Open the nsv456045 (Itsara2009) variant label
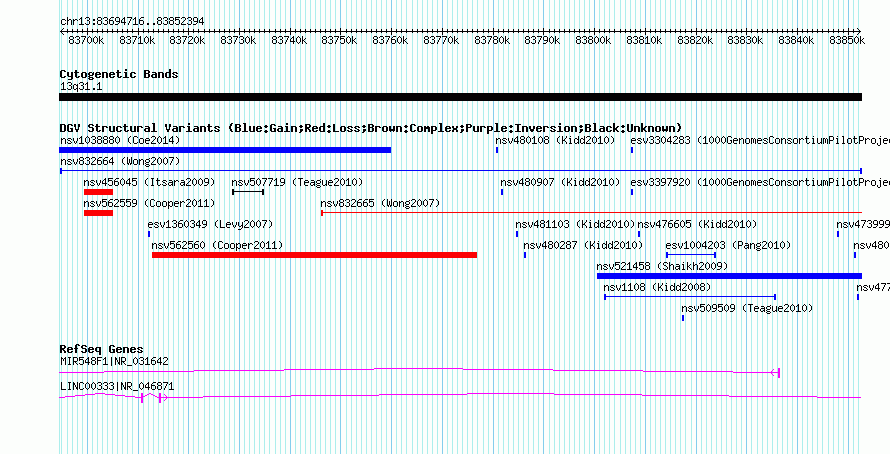890x454 pixels. [x=149, y=182]
